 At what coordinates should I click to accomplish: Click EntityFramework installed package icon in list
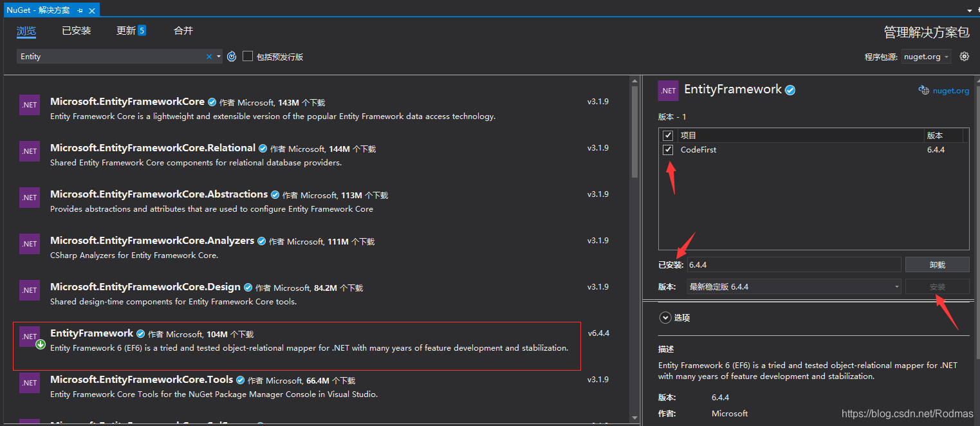30,337
